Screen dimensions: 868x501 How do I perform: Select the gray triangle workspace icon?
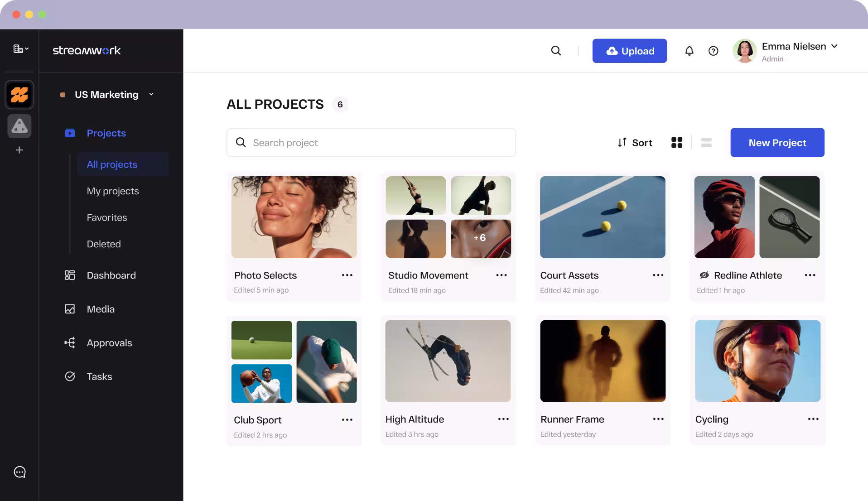coord(19,126)
